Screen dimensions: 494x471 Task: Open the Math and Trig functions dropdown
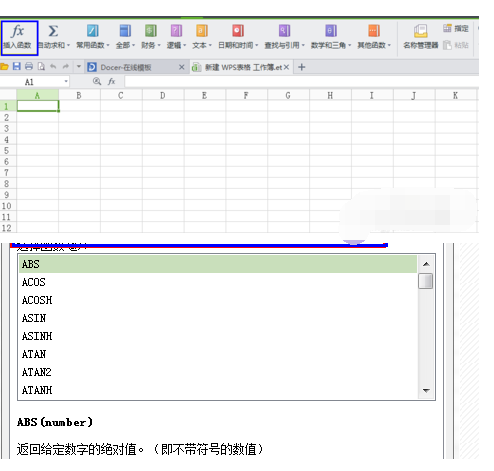coord(331,37)
